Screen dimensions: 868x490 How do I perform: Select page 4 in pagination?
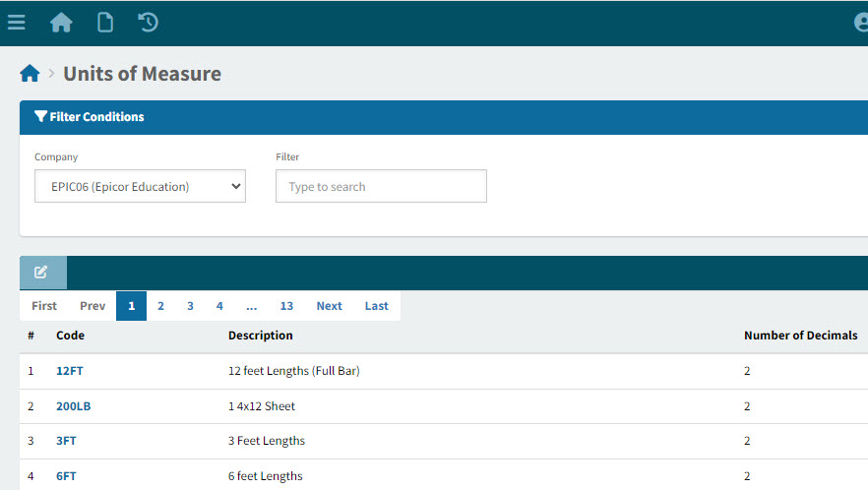(x=219, y=306)
